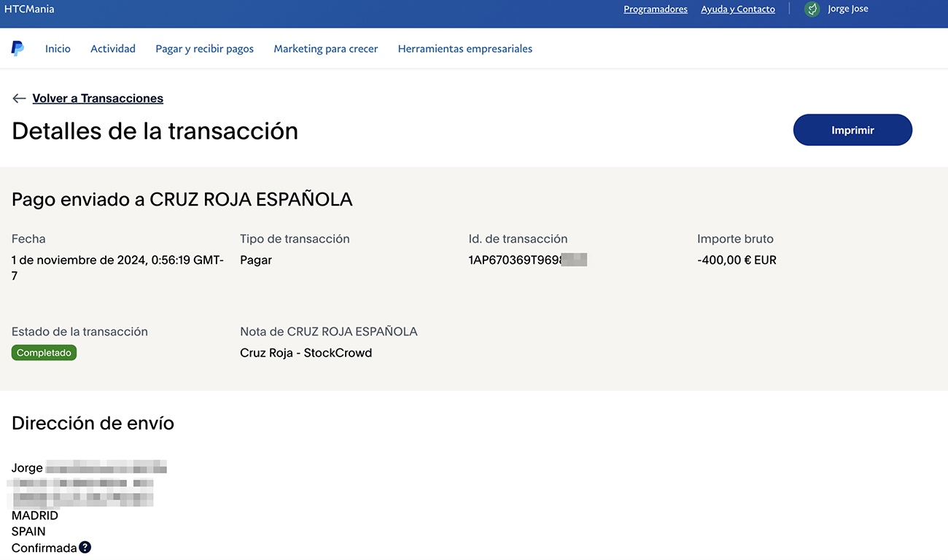Click the Completado status badge
Screen dimensions: 948x560
click(44, 353)
